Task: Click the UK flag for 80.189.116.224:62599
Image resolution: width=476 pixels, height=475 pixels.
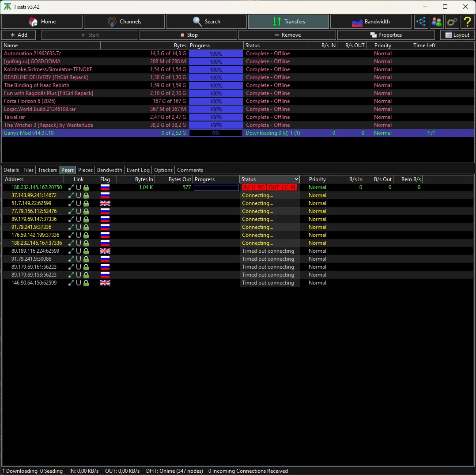Action: coord(105,251)
